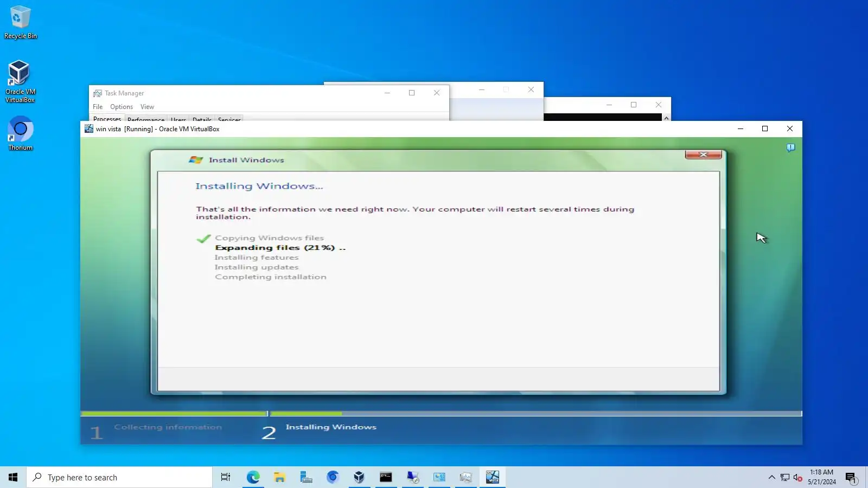Switch to the Command Prompt taskbar icon
The image size is (868, 488).
click(386, 477)
